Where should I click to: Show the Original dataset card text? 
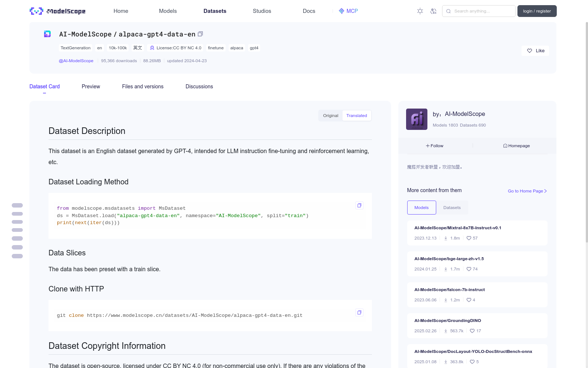click(331, 116)
